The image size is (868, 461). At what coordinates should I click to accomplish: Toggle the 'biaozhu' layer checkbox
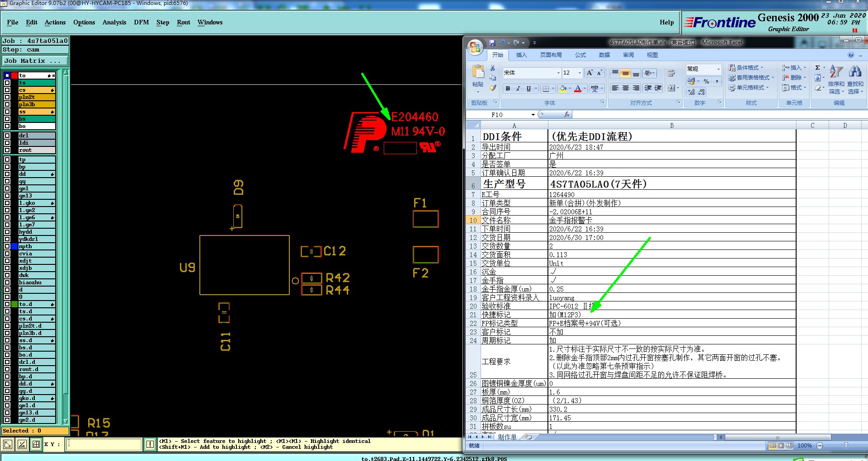[7, 282]
